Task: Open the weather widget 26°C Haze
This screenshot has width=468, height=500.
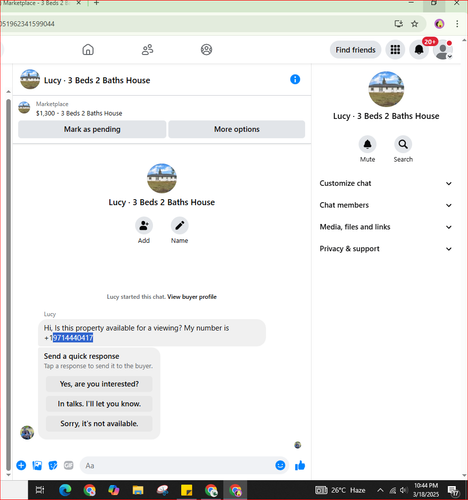Action: point(340,490)
